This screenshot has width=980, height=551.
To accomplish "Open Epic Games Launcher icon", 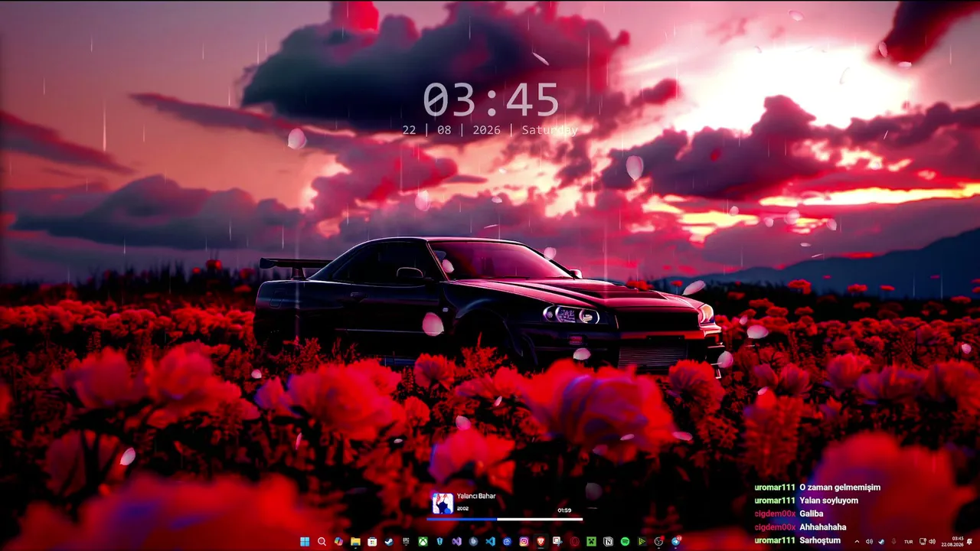I will click(x=406, y=542).
